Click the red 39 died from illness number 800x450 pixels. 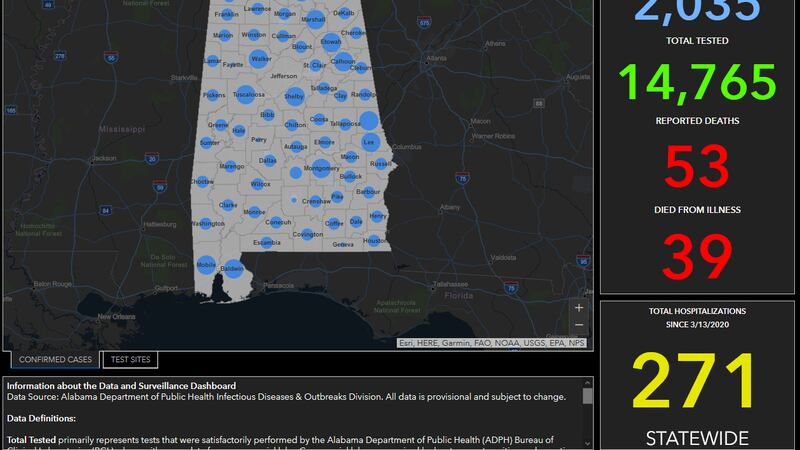697,256
